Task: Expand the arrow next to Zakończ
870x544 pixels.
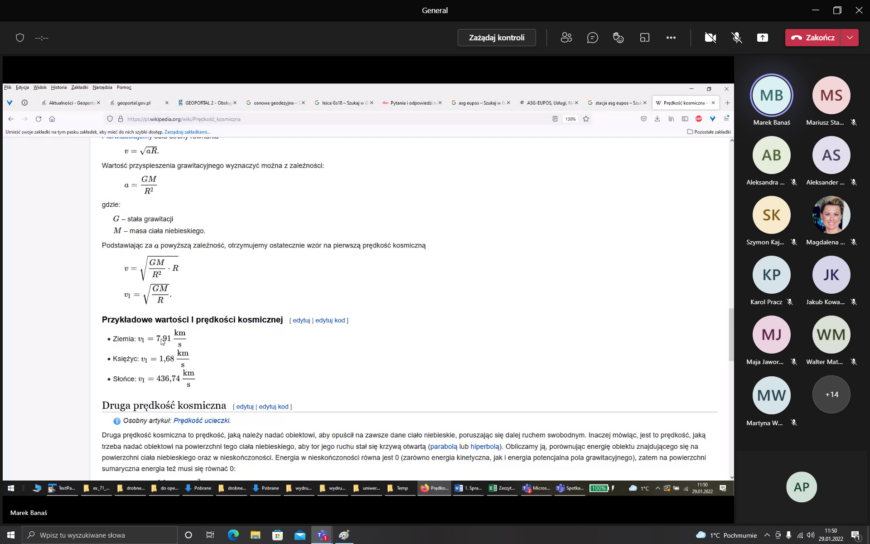Action: point(850,38)
